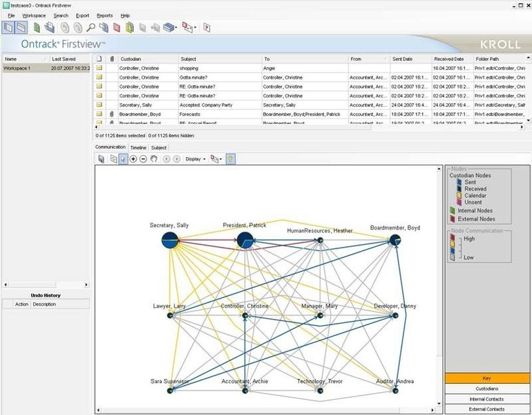Click the greyed document-with-arrow icon in main toolbar
Screen dimensions: 532x415
[155, 28]
